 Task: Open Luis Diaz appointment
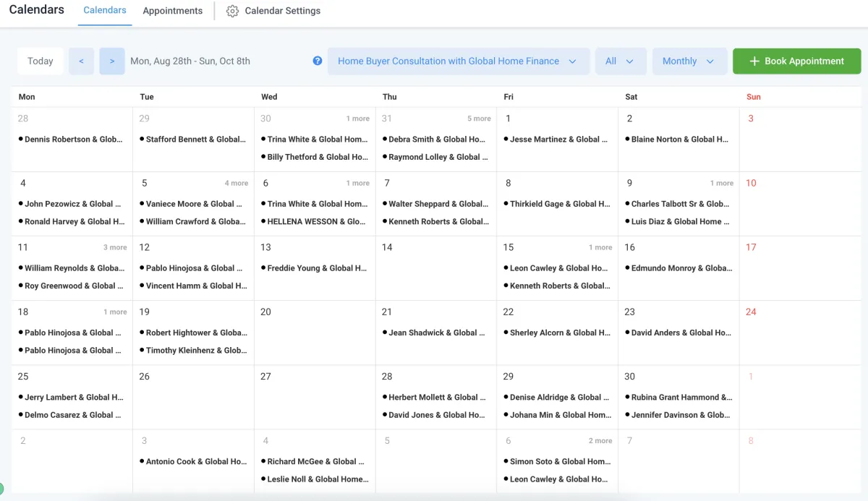678,221
